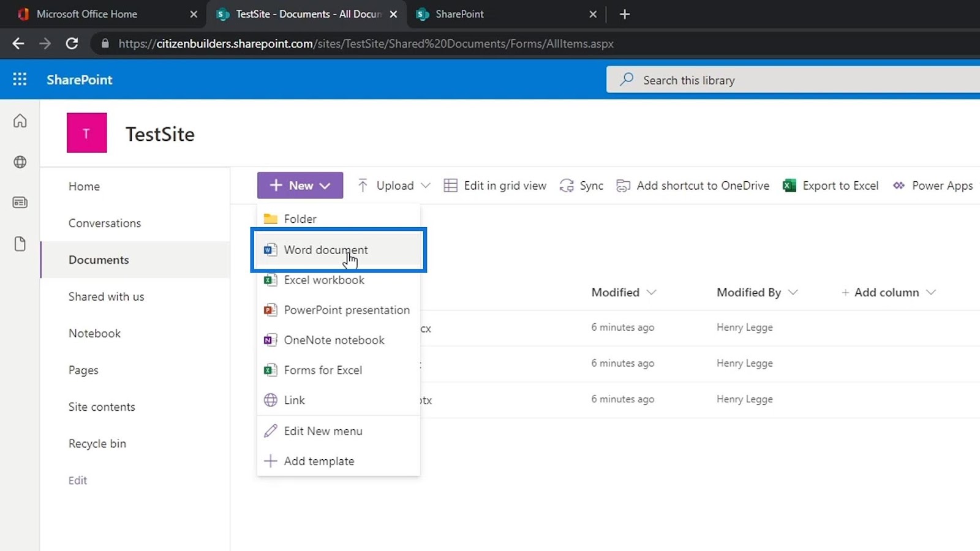Viewport: 980px width, 551px height.
Task: Choose Link from the New menu
Action: 339,400
